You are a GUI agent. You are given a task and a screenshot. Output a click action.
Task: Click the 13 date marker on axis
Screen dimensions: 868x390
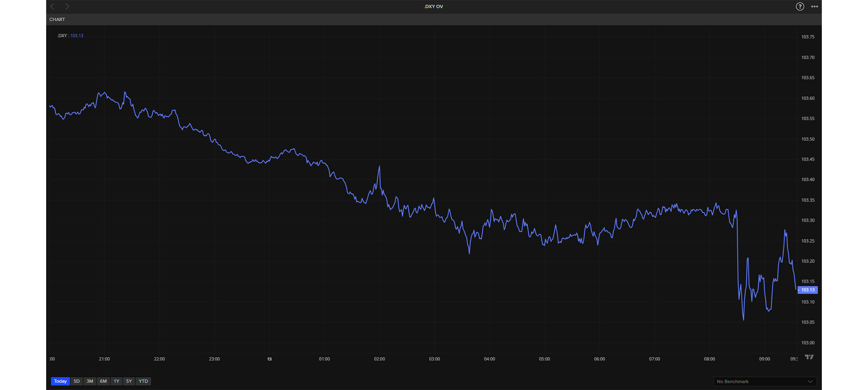click(269, 359)
